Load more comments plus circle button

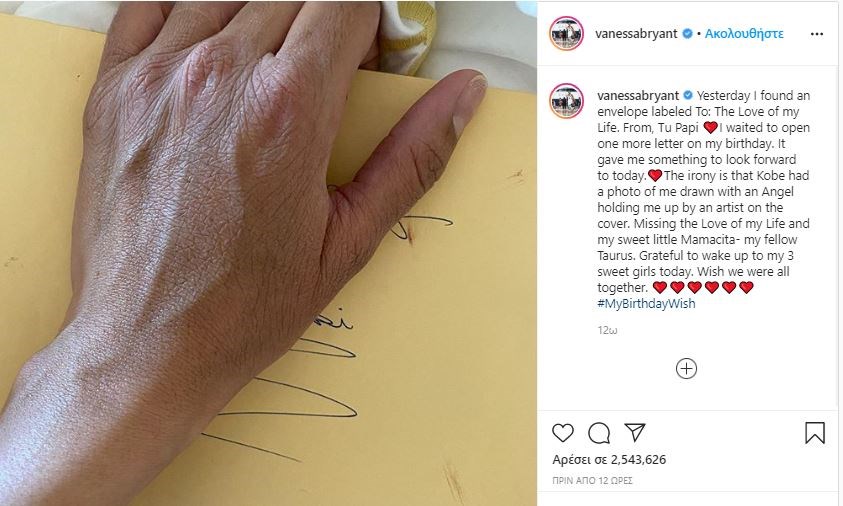(x=687, y=368)
